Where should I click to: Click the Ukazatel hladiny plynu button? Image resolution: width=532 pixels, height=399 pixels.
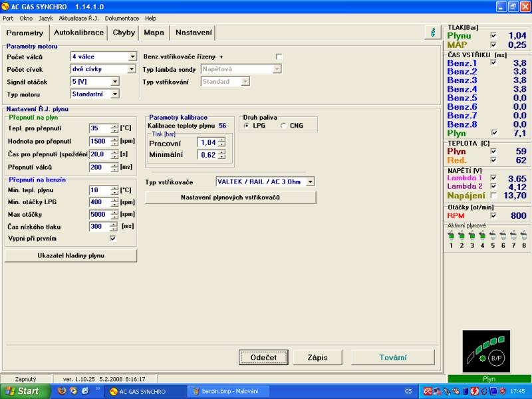tap(71, 255)
